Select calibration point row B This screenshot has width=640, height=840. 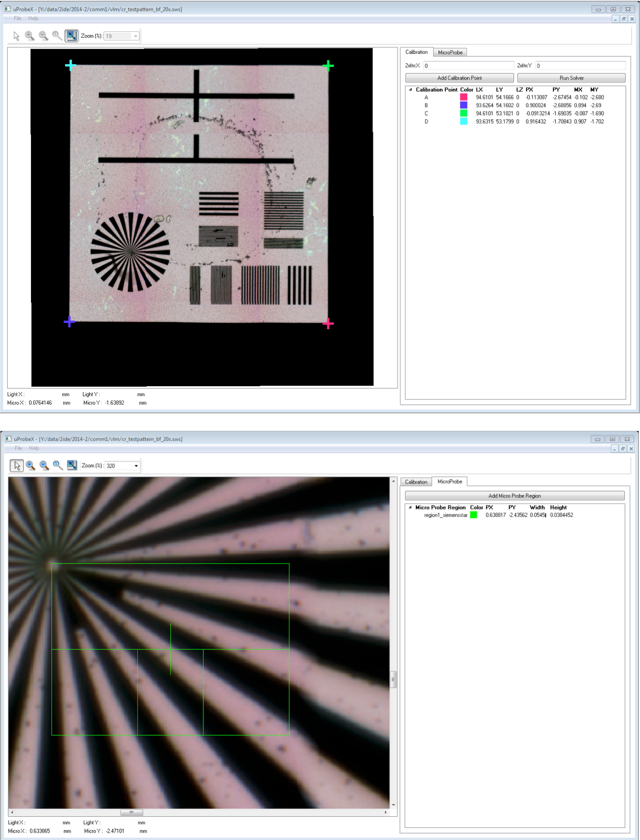click(515, 105)
